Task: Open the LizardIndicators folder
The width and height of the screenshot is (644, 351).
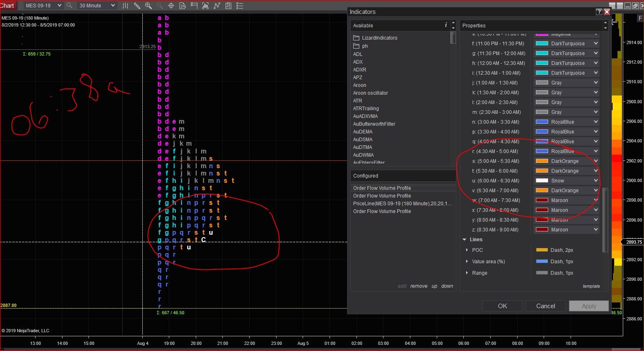Action: pyautogui.click(x=375, y=38)
